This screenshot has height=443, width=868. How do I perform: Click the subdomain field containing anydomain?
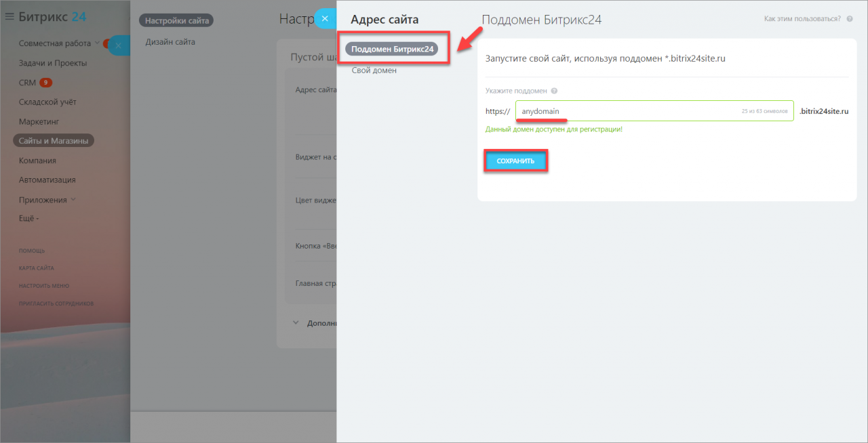654,111
